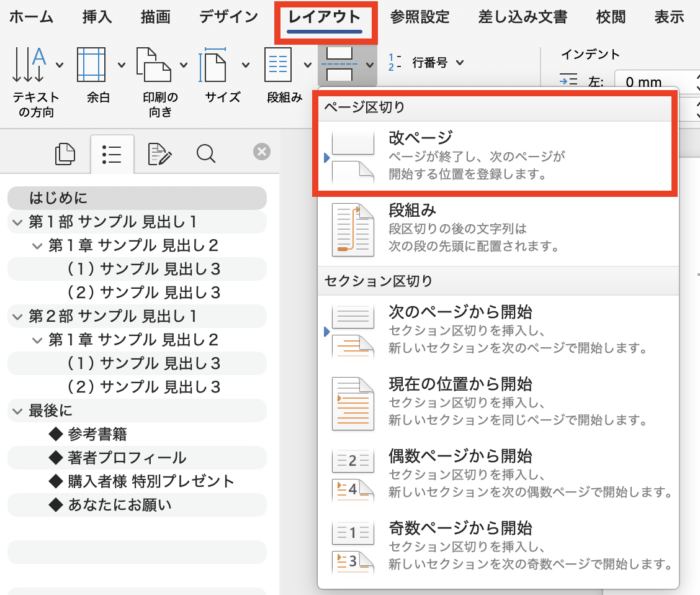Switch to the デザイン tab
Image resolution: width=700 pixels, height=595 pixels.
click(x=229, y=17)
